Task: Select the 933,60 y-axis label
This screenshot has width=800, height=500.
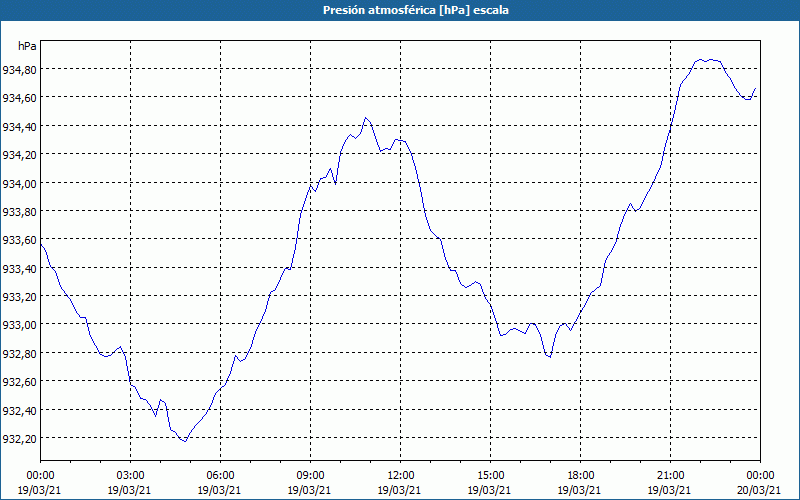Action: 19,240
